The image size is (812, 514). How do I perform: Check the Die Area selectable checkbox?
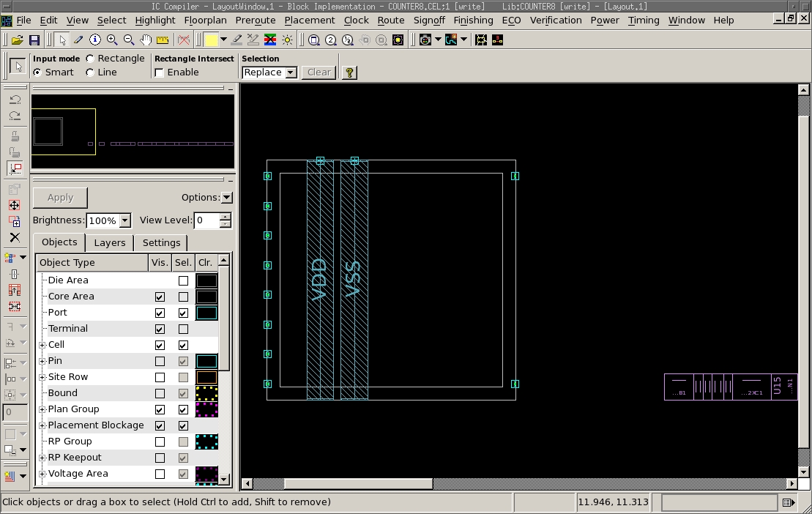(x=183, y=280)
